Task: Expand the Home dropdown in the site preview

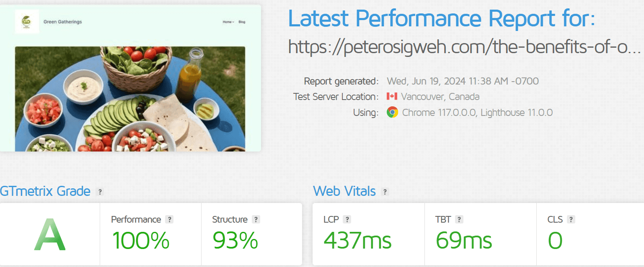Action: point(228,22)
